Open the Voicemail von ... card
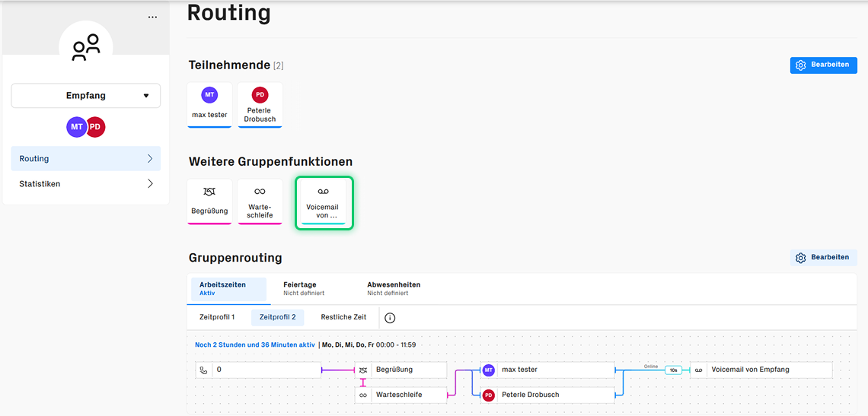This screenshot has height=416, width=868. pyautogui.click(x=324, y=202)
